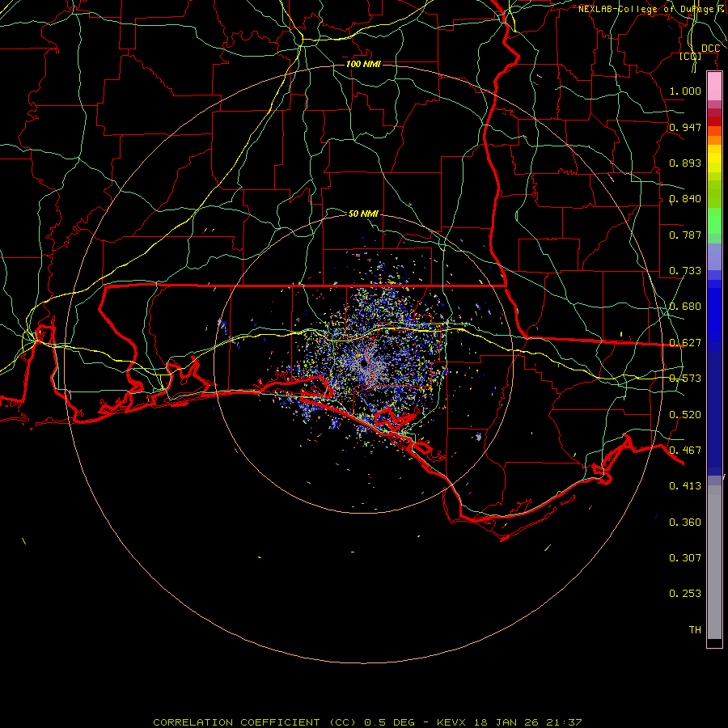Click the 0.253 scale value
Image resolution: width=728 pixels, height=728 pixels.
685,594
